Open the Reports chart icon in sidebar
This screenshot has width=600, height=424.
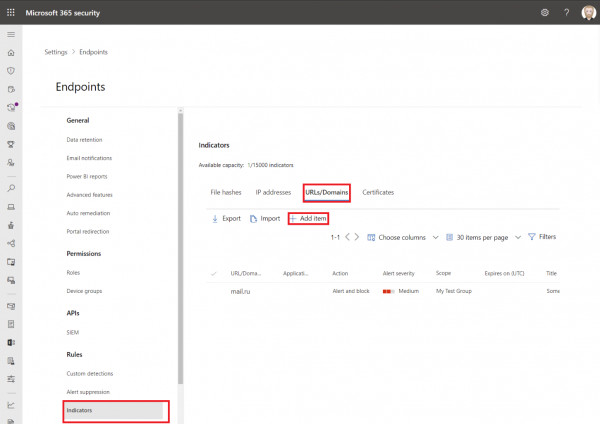coord(11,405)
